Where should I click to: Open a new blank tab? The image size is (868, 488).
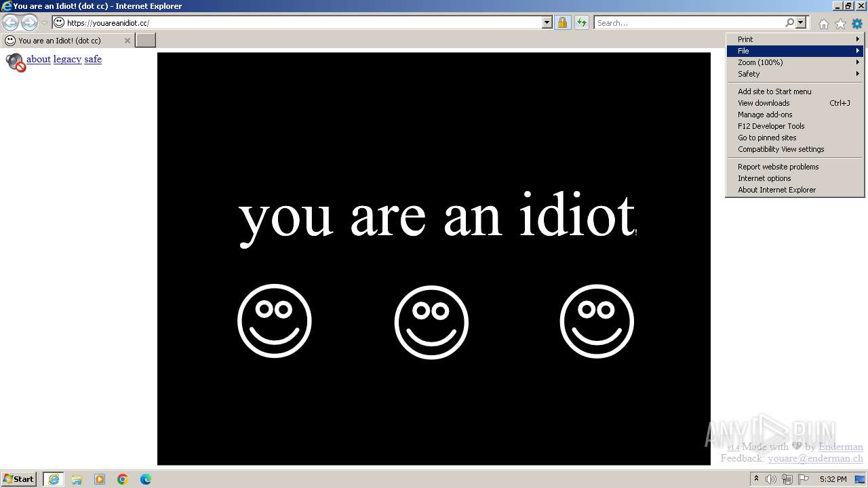coord(146,41)
